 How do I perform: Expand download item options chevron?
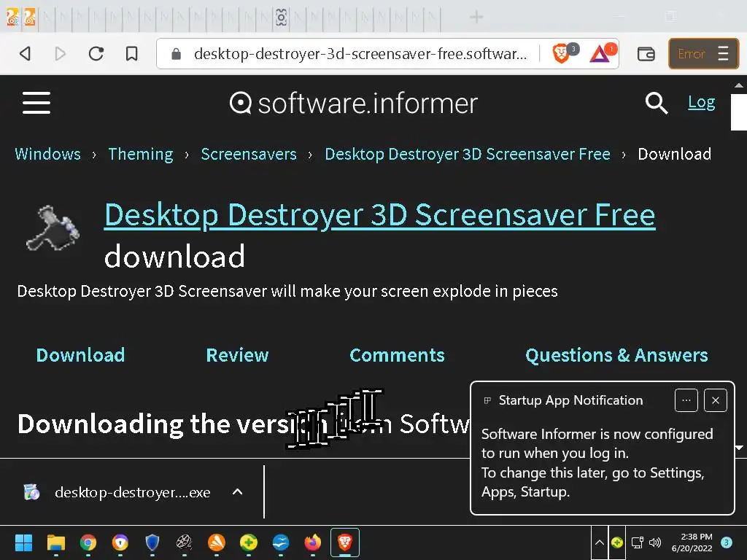tap(237, 492)
